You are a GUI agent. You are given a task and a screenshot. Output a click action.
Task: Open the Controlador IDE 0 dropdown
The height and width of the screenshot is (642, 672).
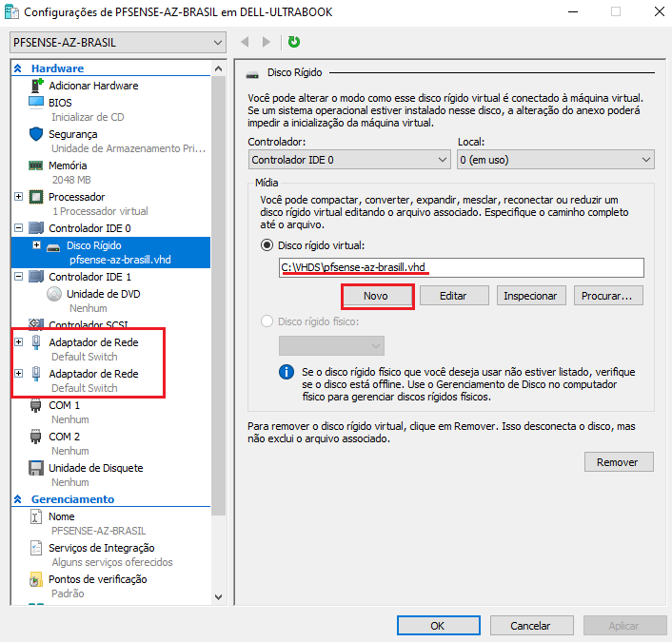(349, 160)
